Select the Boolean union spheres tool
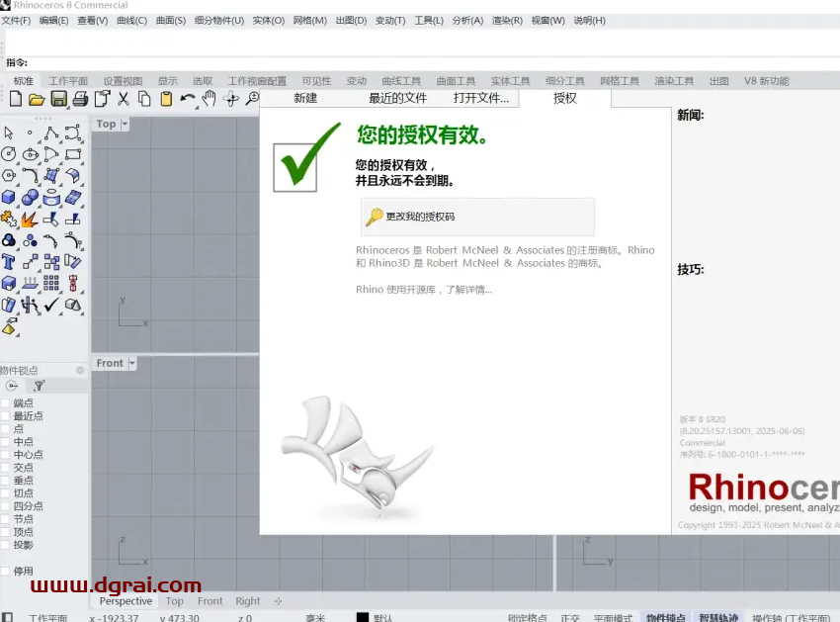This screenshot has width=840, height=622. [x=30, y=198]
